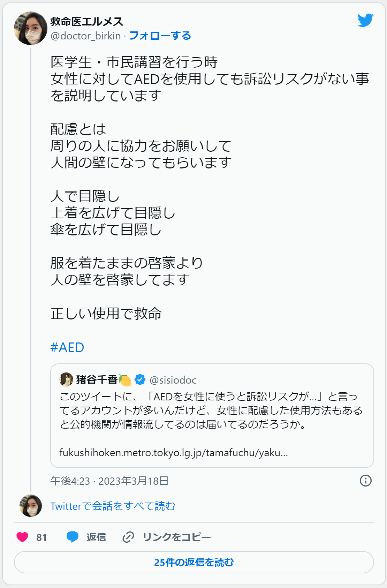Click the heart like icon
This screenshot has width=387, height=588.
click(x=22, y=537)
